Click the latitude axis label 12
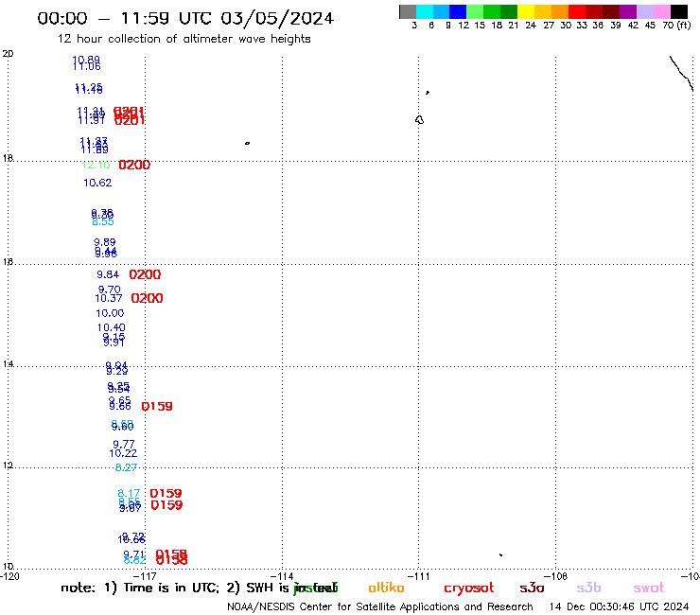 [x=8, y=466]
